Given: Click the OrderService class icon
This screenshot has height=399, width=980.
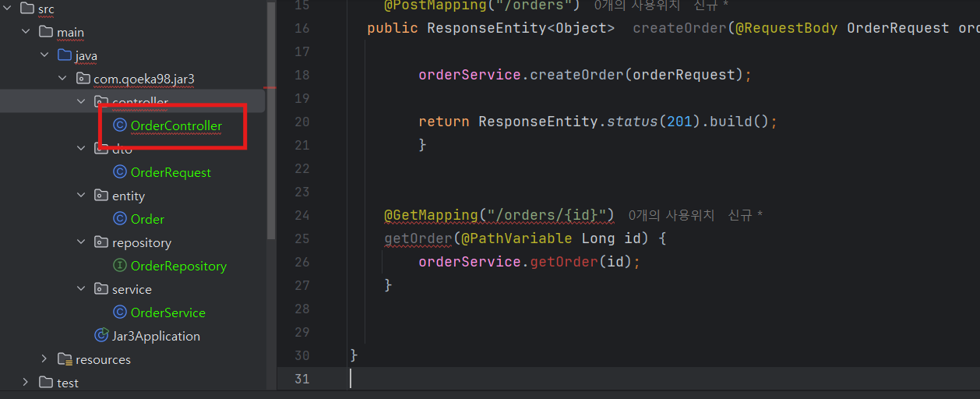Looking at the screenshot, I should point(120,312).
